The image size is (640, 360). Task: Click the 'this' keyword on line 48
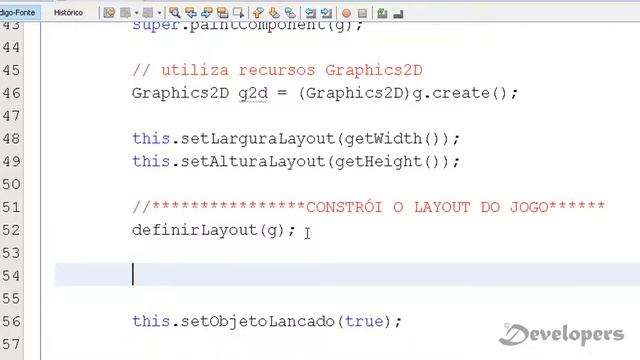(x=151, y=139)
